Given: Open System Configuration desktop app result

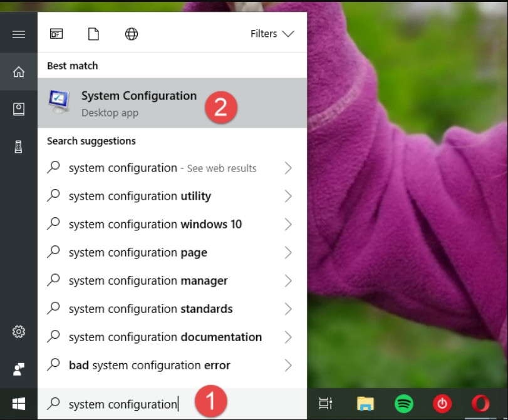Looking at the screenshot, I should click(139, 103).
